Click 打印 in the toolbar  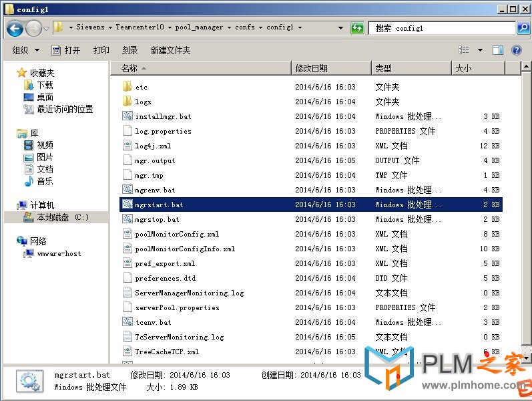coord(101,50)
